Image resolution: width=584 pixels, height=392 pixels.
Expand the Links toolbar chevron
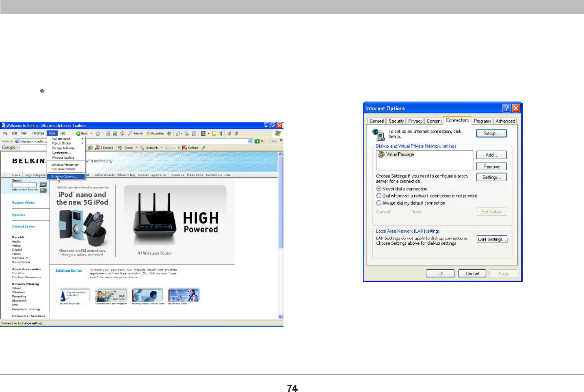(x=281, y=141)
